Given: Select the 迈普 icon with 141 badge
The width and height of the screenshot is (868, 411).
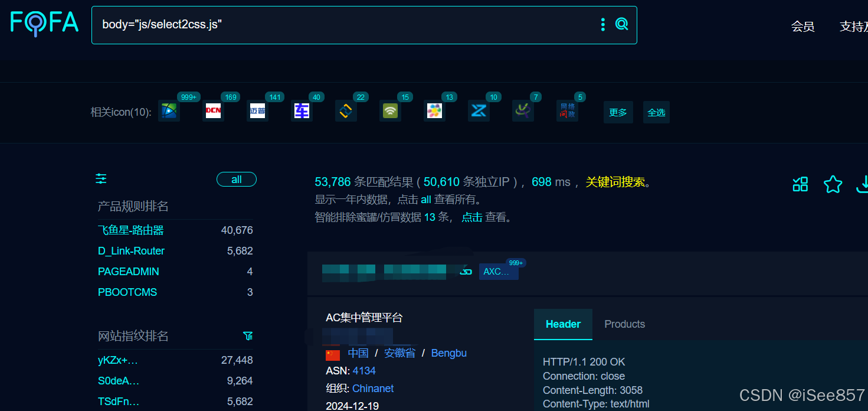Looking at the screenshot, I should (257, 110).
